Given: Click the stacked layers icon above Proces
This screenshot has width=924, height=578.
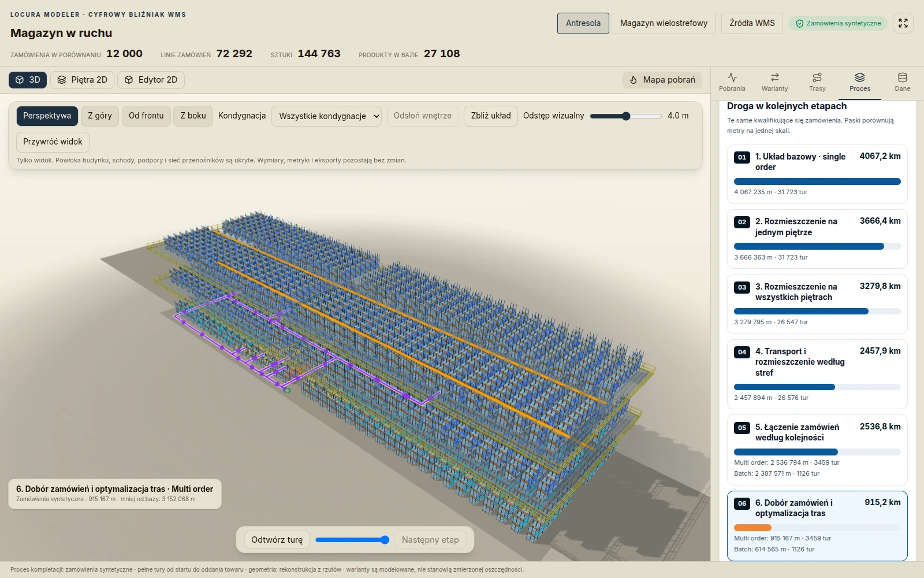Looking at the screenshot, I should pyautogui.click(x=860, y=77).
